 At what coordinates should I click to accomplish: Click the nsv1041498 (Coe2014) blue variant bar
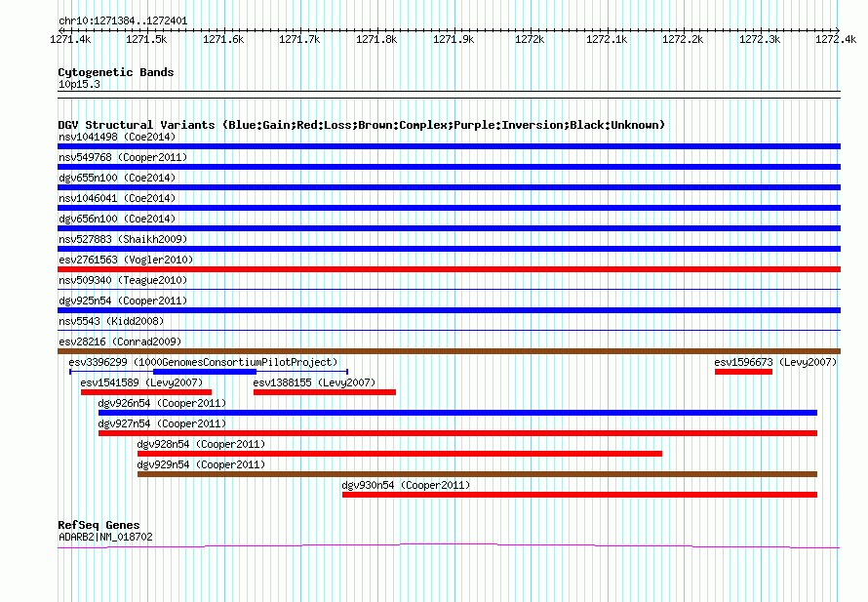pos(449,146)
